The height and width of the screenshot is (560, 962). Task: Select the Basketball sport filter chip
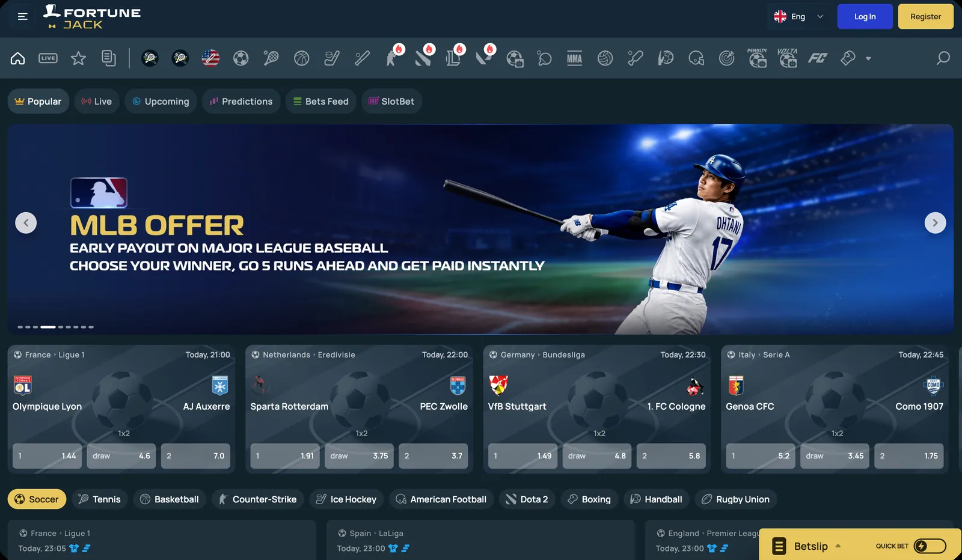coord(170,499)
